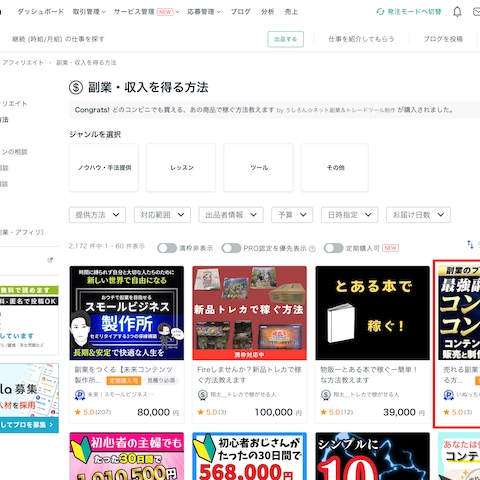Select その他 genre card

coord(335,168)
